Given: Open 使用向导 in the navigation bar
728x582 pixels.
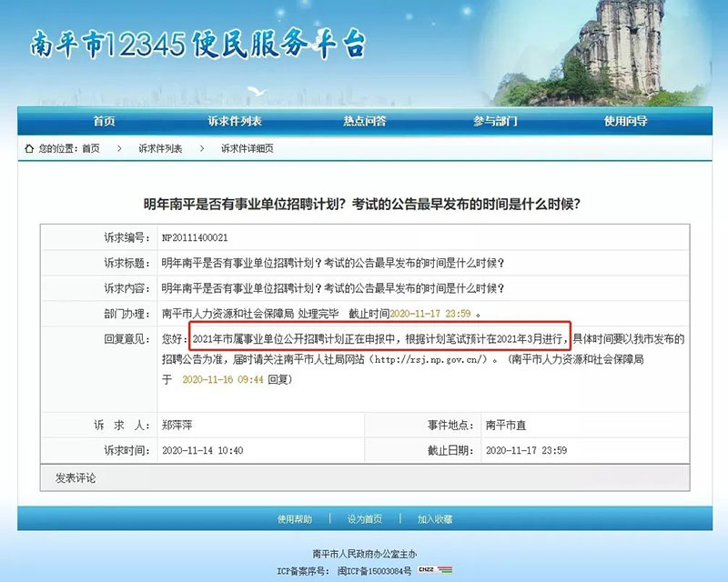Looking at the screenshot, I should (626, 121).
